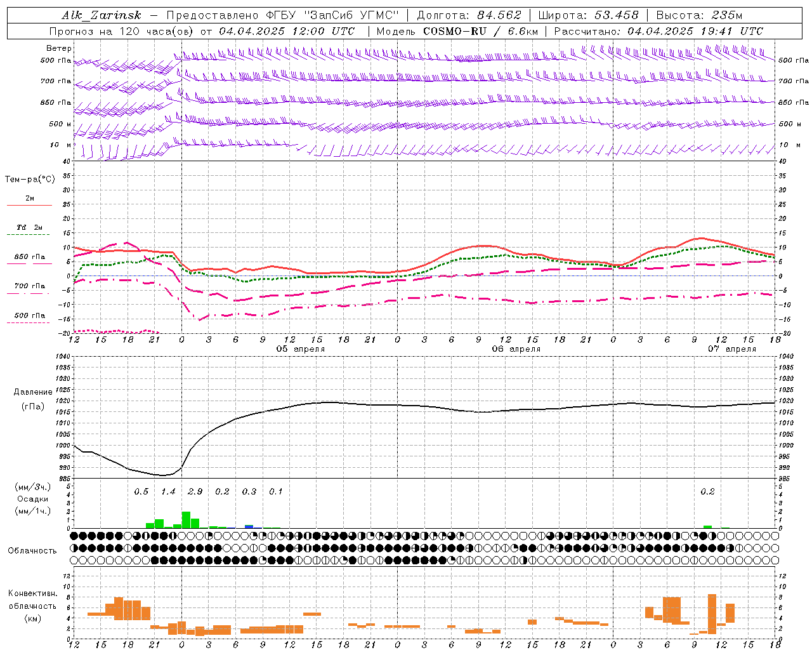
Task: Click the 700 гПа temperature legend entry
Action: [30, 286]
